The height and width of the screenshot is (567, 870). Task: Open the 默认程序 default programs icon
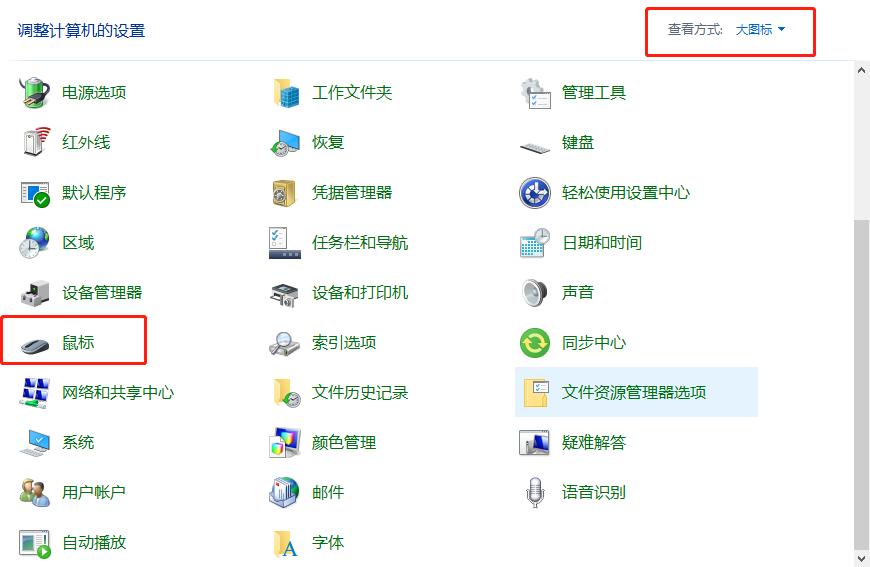pyautogui.click(x=35, y=193)
